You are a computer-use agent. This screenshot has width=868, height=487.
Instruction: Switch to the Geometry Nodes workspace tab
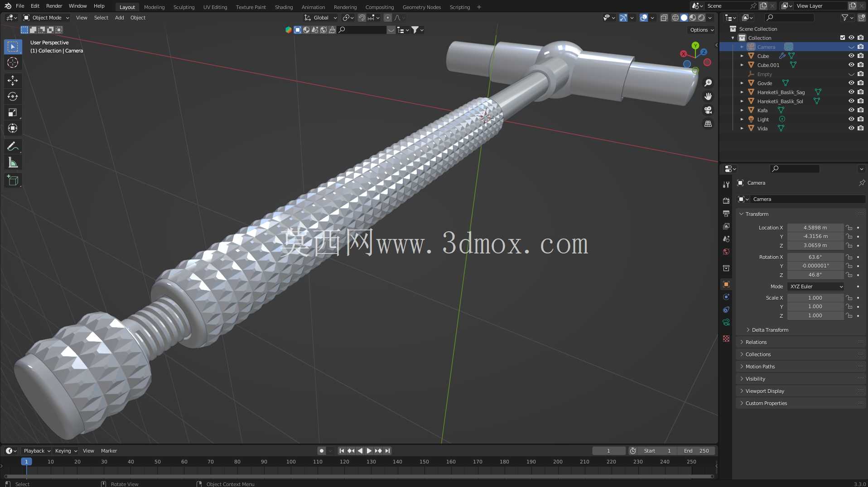click(421, 7)
